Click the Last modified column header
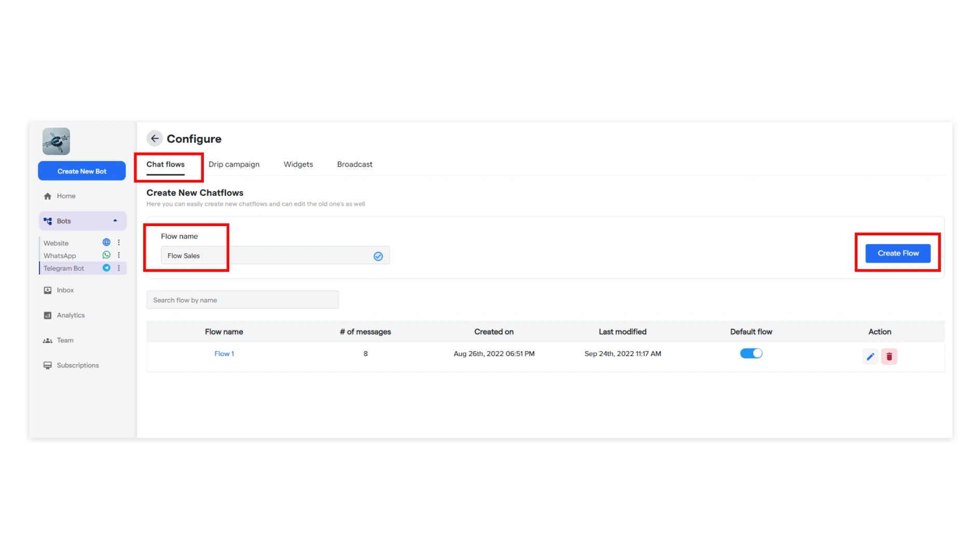 [x=623, y=332]
